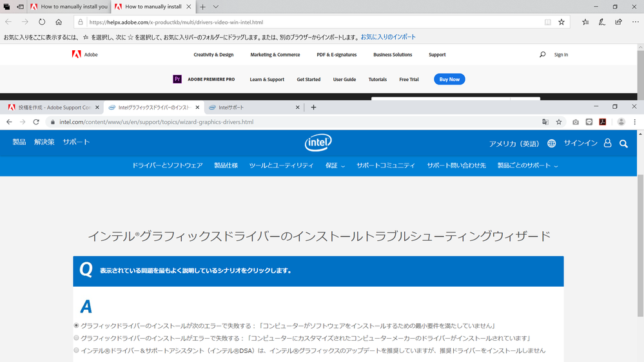Image resolution: width=644 pixels, height=362 pixels.
Task: Click Chrome back arrow
Action: [x=9, y=122]
